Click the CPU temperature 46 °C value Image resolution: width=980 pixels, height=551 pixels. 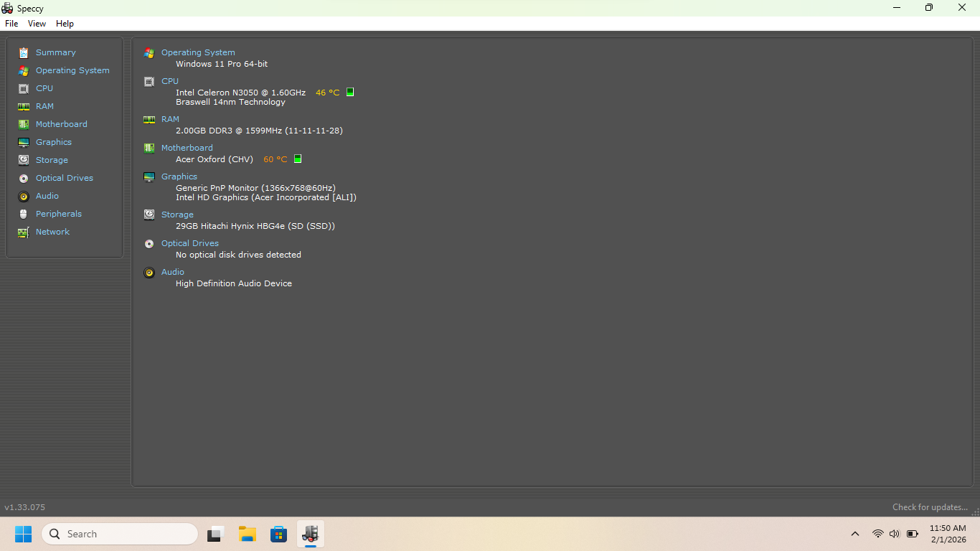pos(328,93)
